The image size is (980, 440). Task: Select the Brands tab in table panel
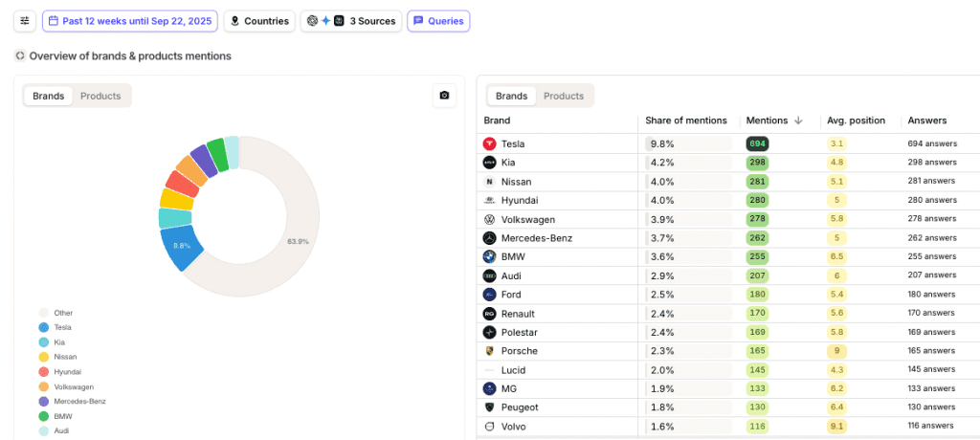click(x=511, y=97)
